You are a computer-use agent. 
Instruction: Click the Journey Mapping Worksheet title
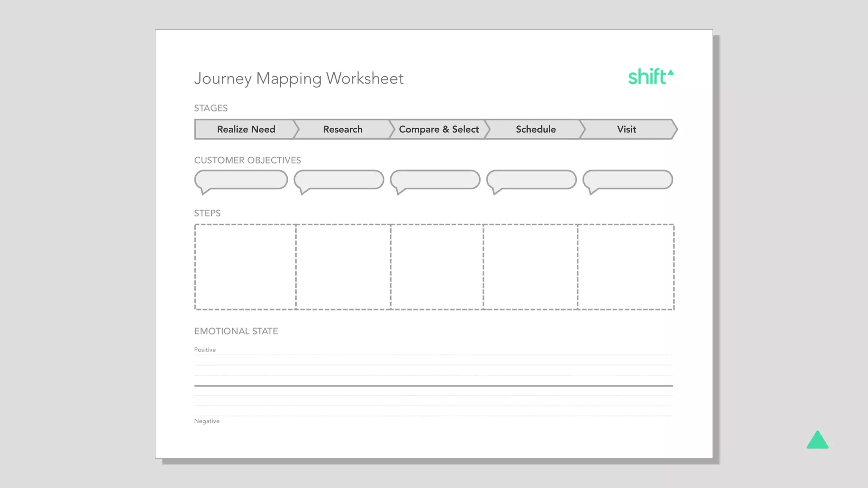tap(299, 79)
